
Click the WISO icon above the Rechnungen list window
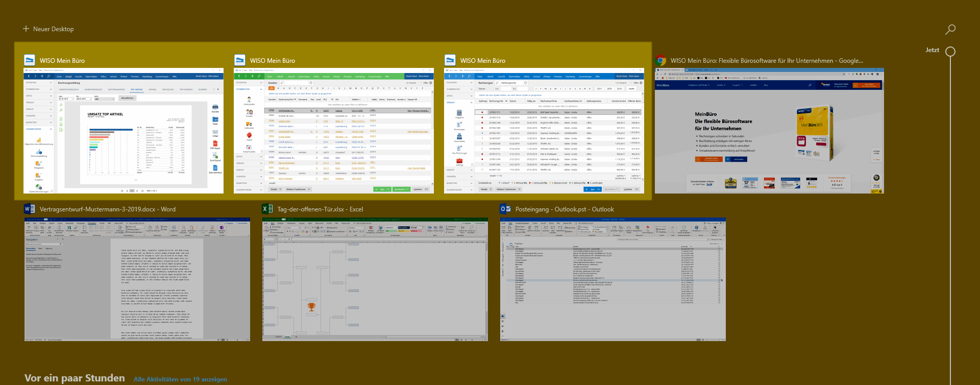click(450, 60)
